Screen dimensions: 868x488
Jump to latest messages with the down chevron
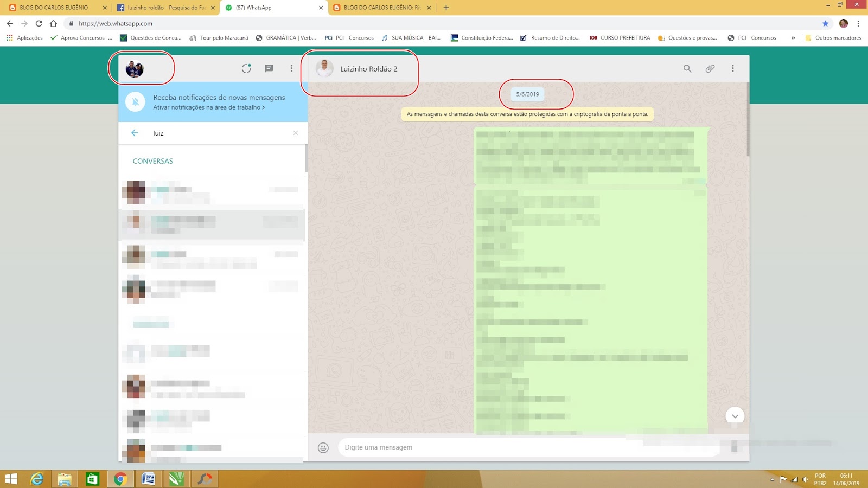coord(735,416)
